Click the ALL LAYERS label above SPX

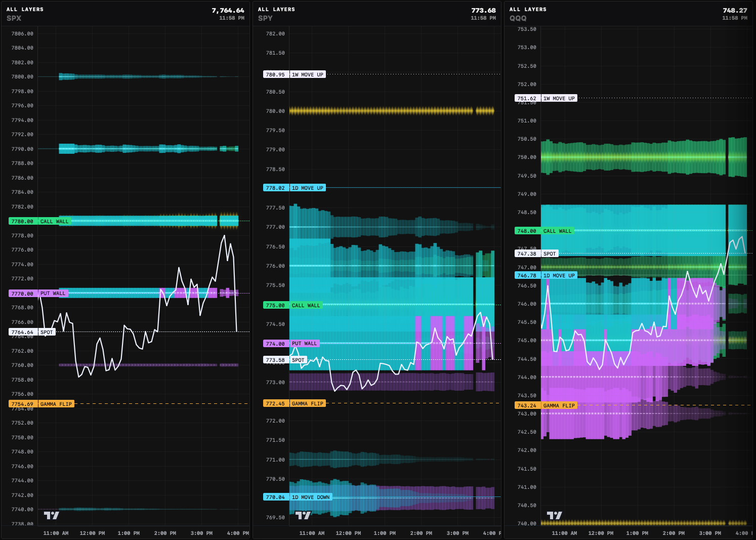[25, 9]
